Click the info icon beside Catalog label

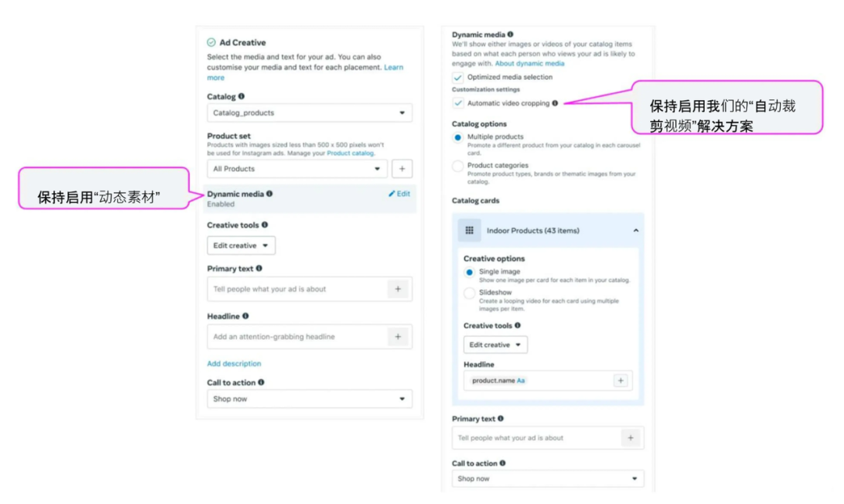pyautogui.click(x=241, y=97)
